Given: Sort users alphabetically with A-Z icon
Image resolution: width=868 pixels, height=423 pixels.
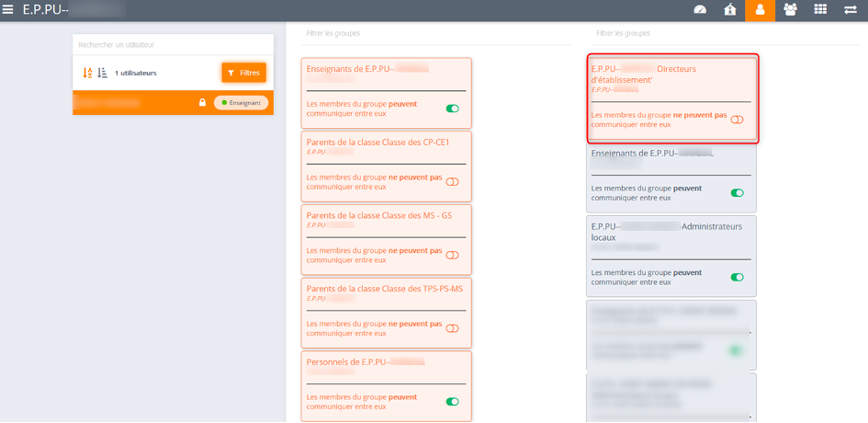Looking at the screenshot, I should point(87,73).
